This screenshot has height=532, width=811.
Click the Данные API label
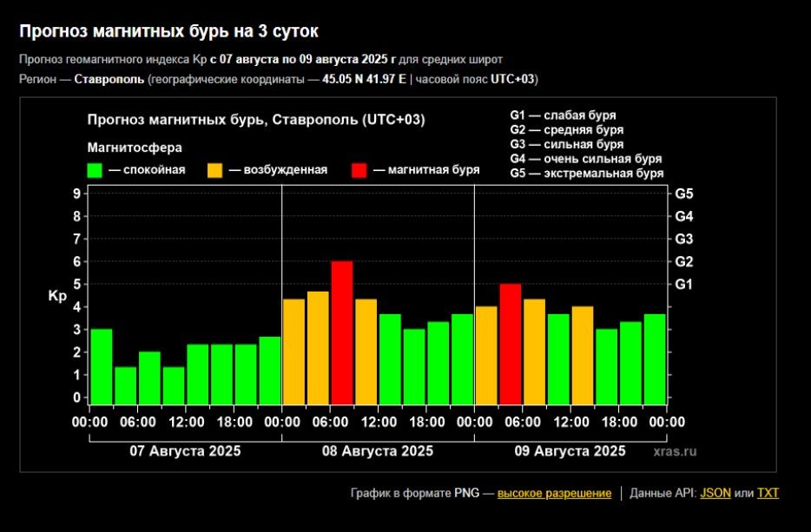pos(663,493)
